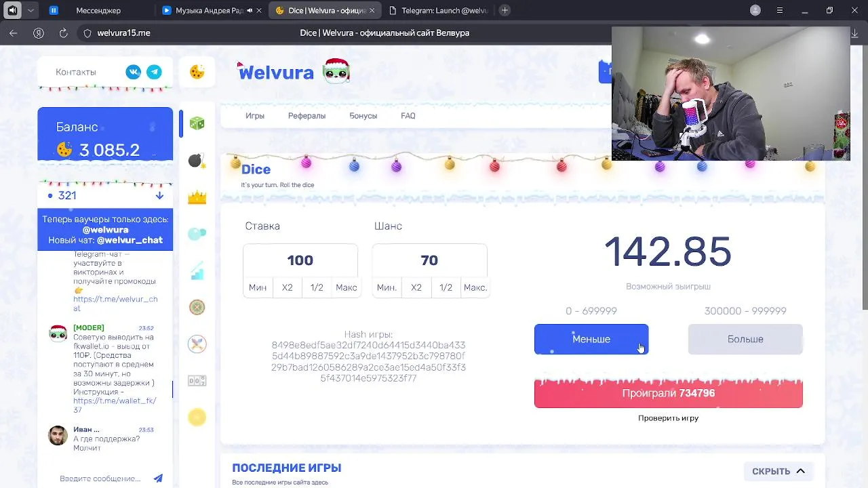Open the Игры menu item
Viewport: 868px width, 488px height.
click(x=255, y=116)
